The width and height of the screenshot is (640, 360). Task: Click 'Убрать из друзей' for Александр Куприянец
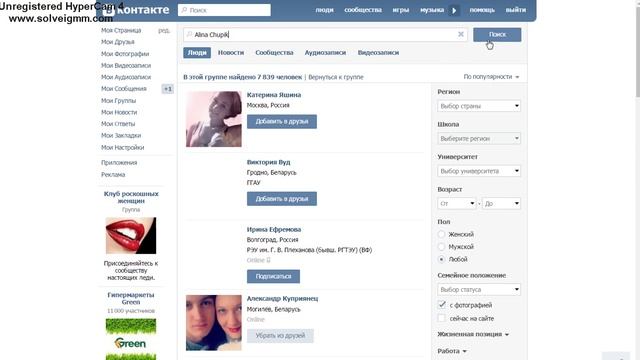pyautogui.click(x=280, y=336)
